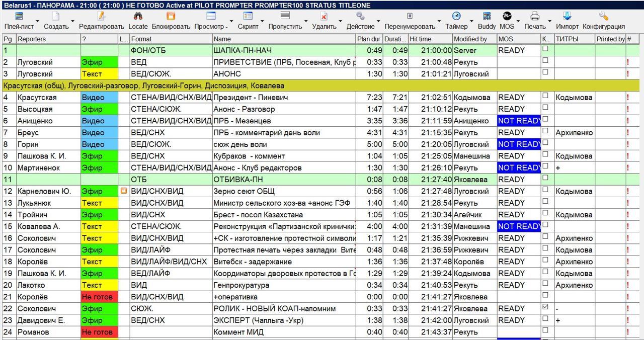
Task: Toggle checkbox in Коммент МИД row
Action: tap(545, 330)
